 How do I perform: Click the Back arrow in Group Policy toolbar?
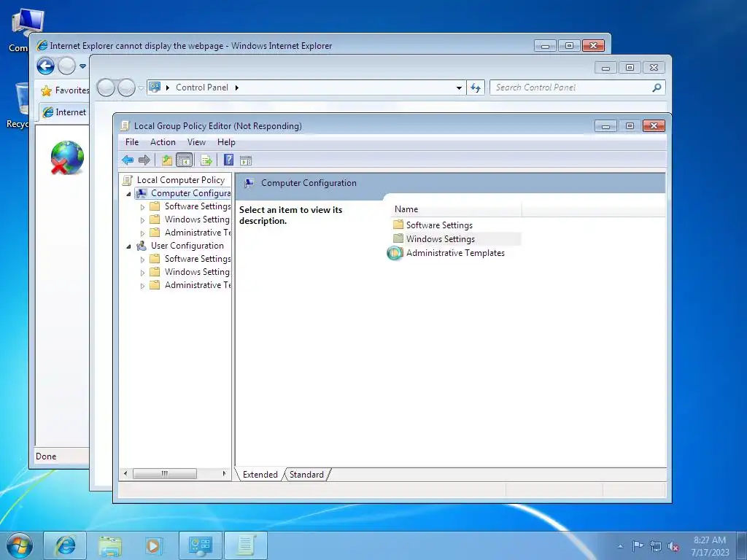point(127,160)
